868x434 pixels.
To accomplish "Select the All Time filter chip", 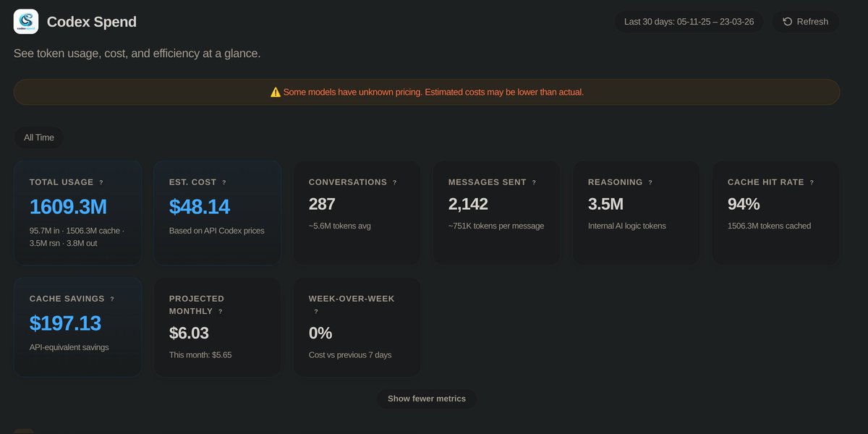I will click(x=39, y=137).
